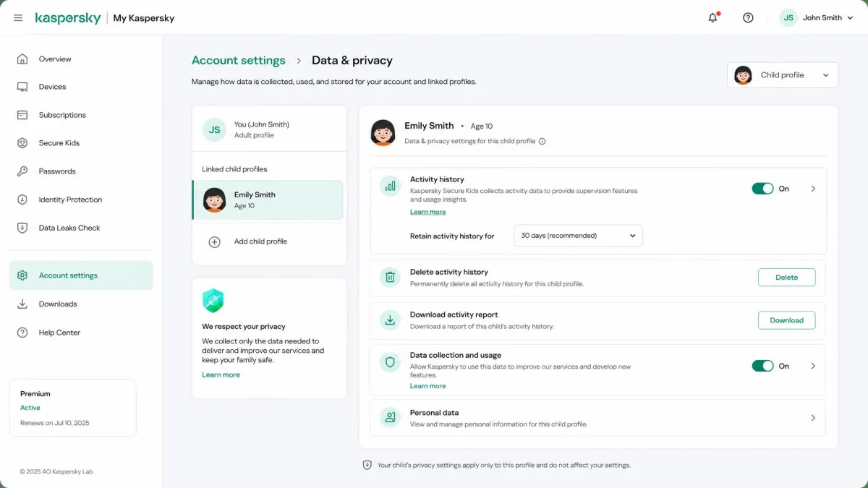This screenshot has height=488, width=868.
Task: Open the help question mark icon in header
Action: [x=748, y=17]
